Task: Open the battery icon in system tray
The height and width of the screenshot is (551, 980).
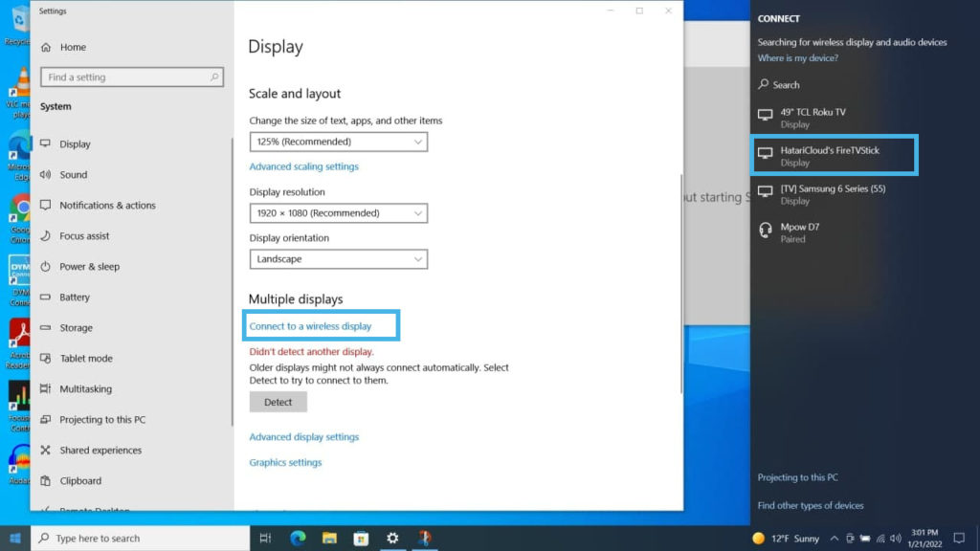Action: coord(865,538)
